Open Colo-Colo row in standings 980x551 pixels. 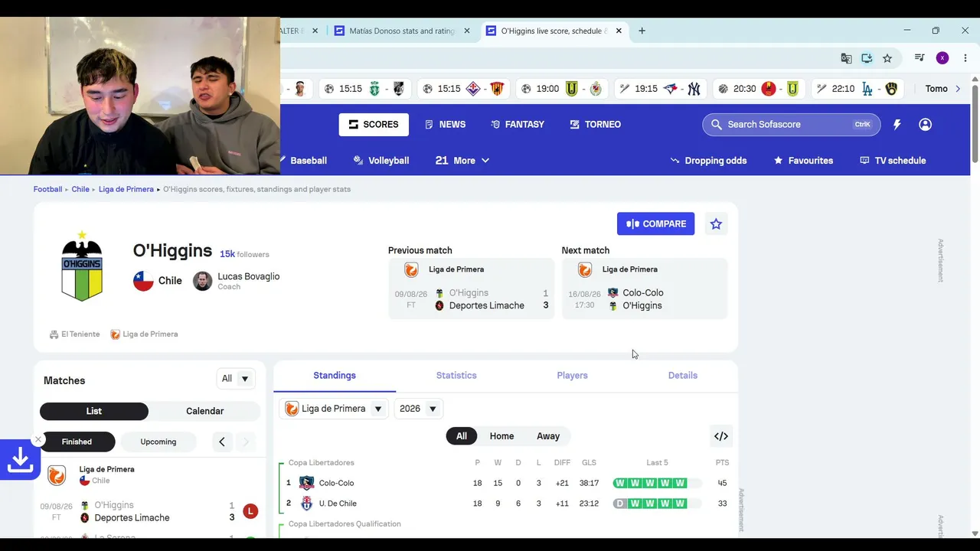[x=505, y=483]
